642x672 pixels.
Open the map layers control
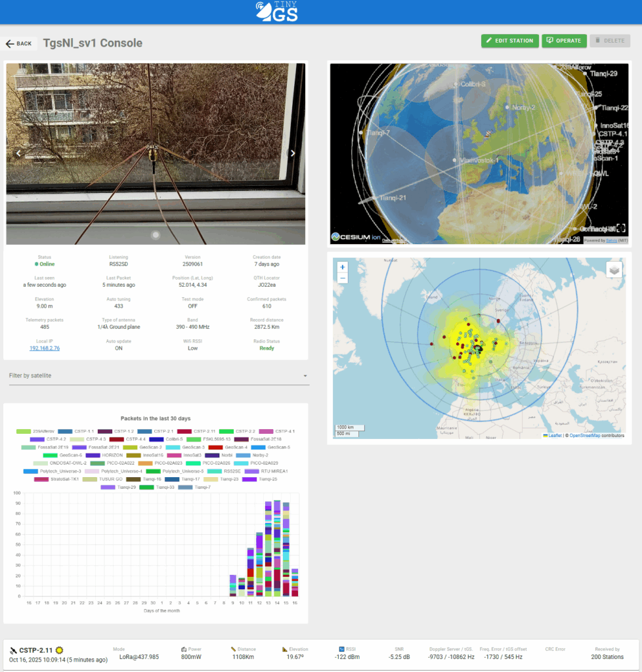point(613,270)
